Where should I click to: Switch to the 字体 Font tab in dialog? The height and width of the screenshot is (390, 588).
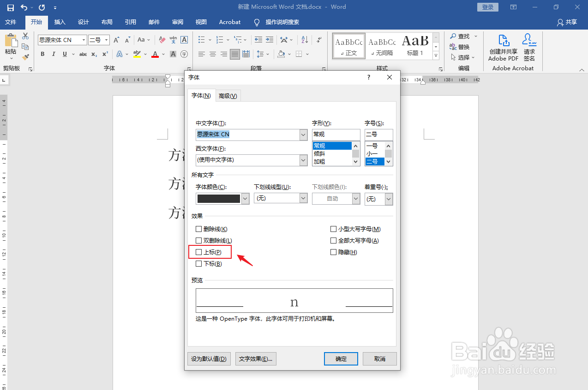[201, 95]
